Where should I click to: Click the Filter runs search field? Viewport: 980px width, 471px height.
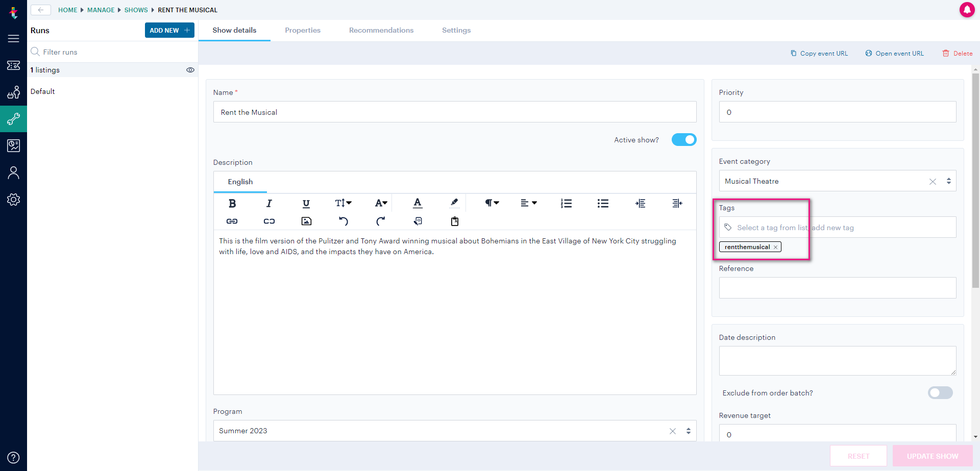pos(112,52)
